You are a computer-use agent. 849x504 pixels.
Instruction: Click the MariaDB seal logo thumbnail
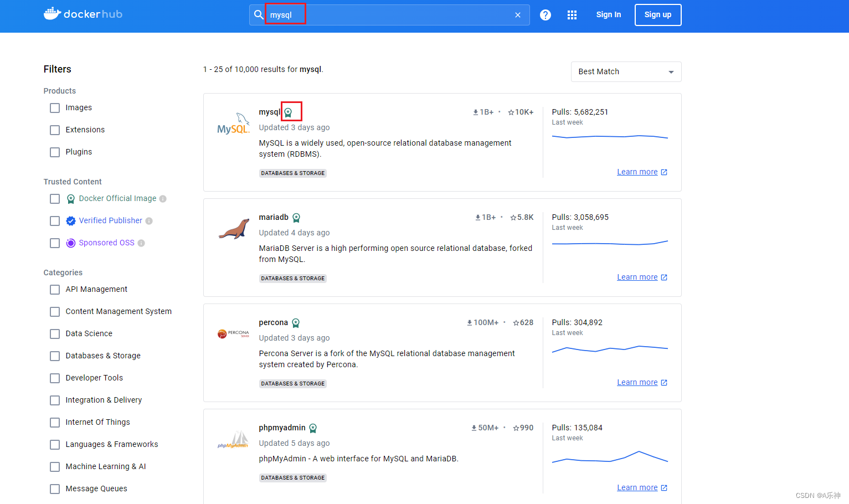(234, 229)
